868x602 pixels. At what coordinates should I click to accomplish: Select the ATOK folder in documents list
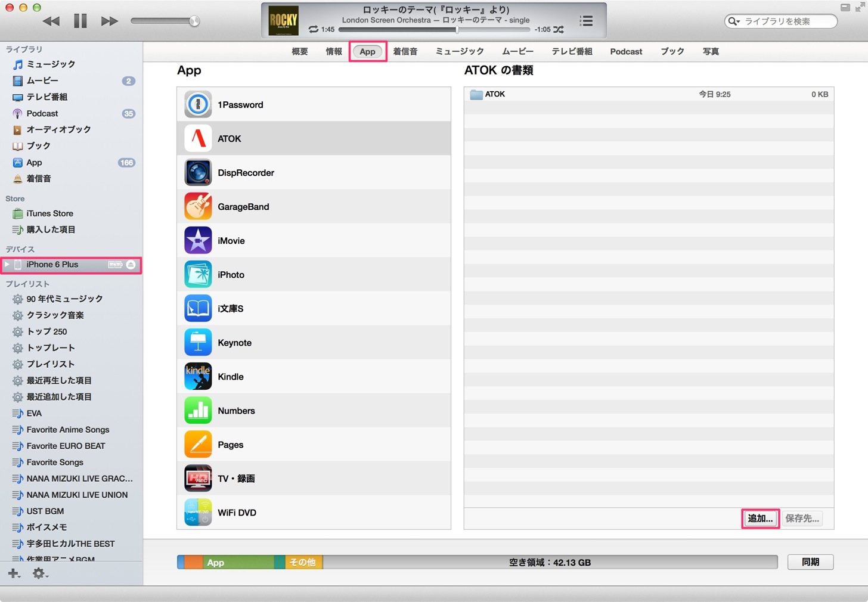(x=649, y=94)
